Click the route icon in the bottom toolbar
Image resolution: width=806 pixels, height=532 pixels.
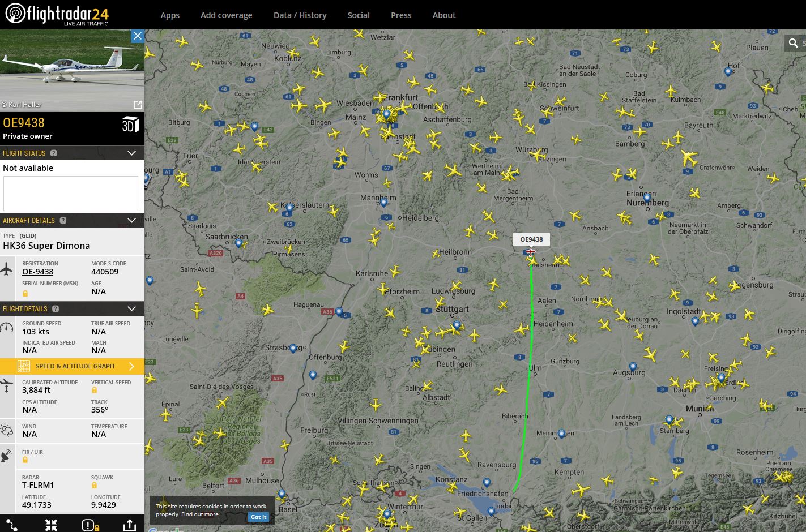coord(11,525)
